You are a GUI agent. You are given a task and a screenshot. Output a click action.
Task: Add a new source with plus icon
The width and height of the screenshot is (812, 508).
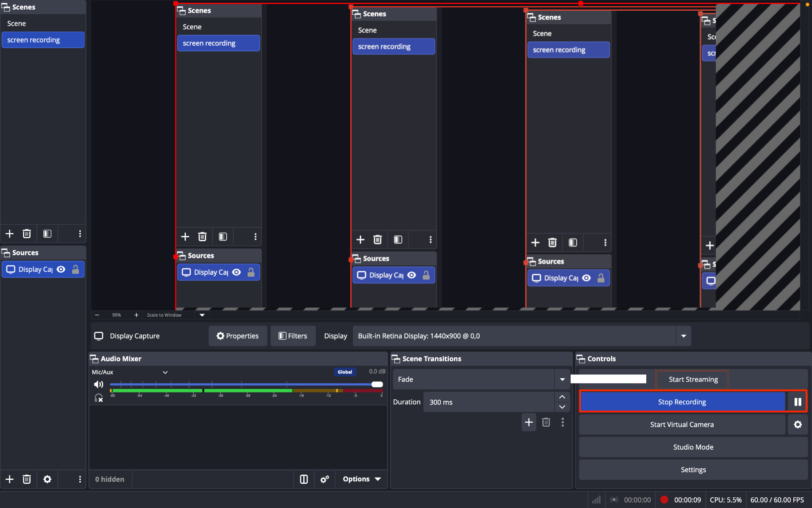[10, 479]
